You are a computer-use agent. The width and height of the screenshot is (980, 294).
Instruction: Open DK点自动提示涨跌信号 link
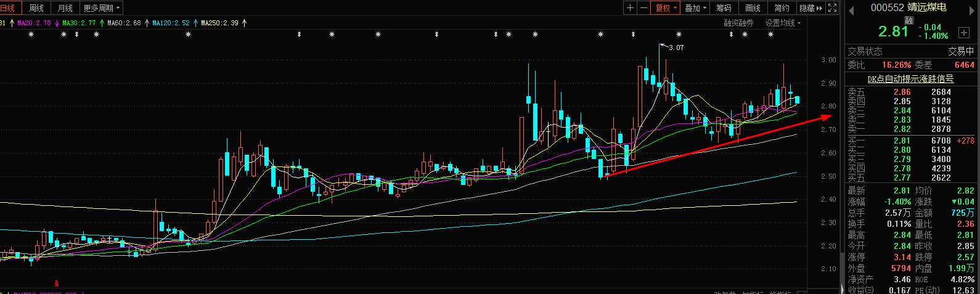910,79
